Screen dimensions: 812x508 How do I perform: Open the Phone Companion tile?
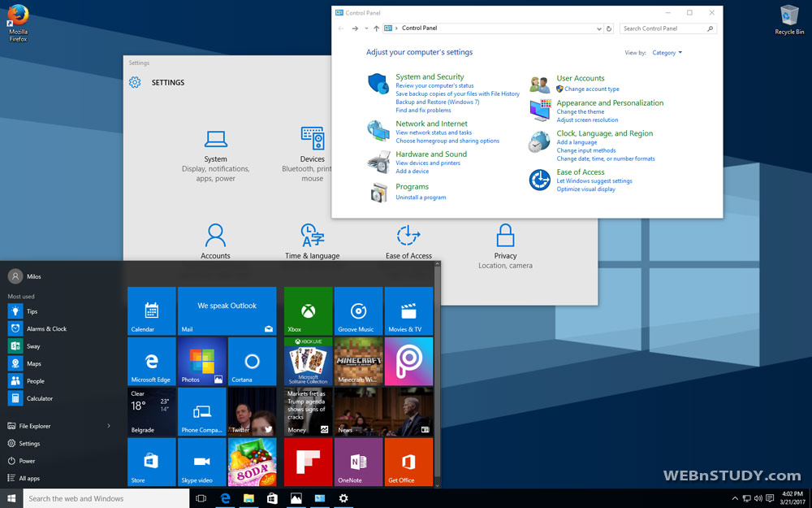[x=202, y=411]
